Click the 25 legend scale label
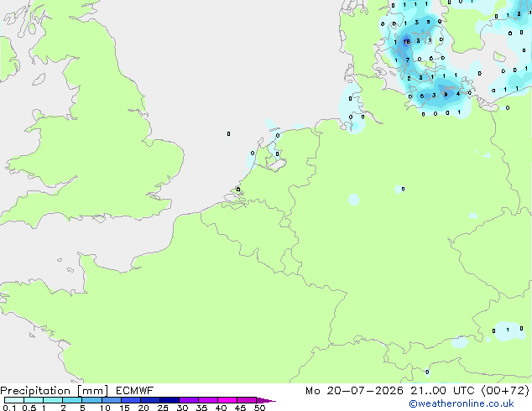This screenshot has width=532, height=411. (163, 408)
